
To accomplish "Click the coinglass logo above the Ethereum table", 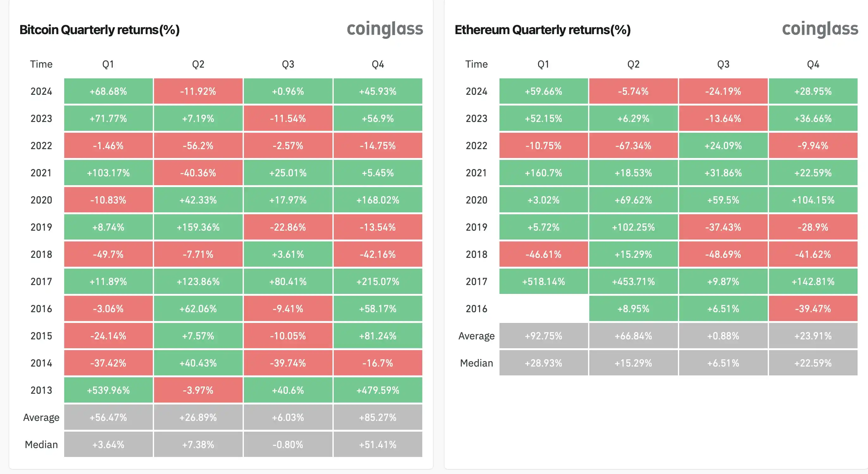I will coord(820,29).
